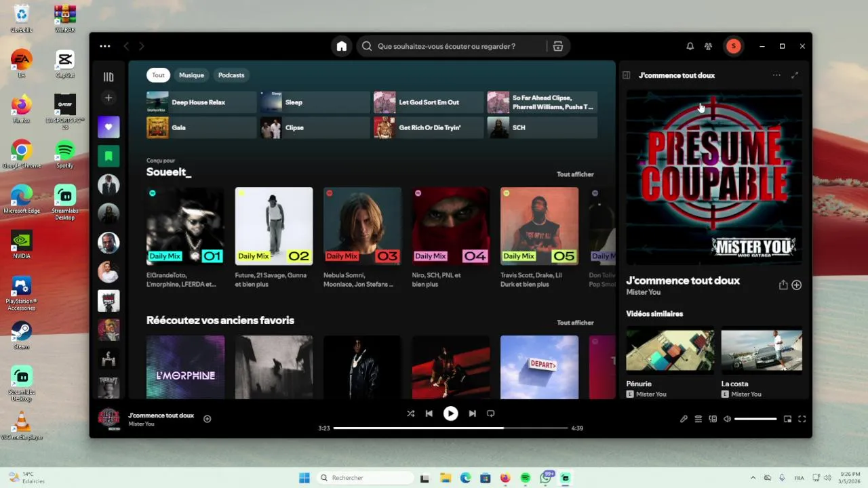Select the Musique filter chip
This screenshot has width=868, height=488.
coord(191,75)
